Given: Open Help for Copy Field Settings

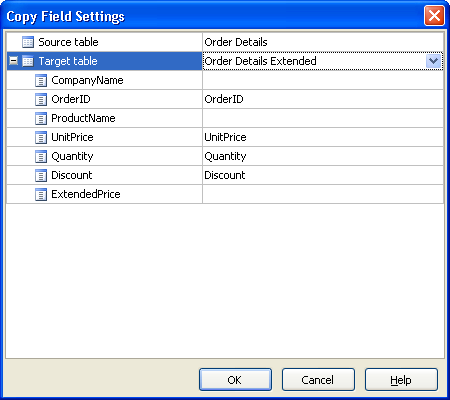Looking at the screenshot, I should (x=401, y=380).
